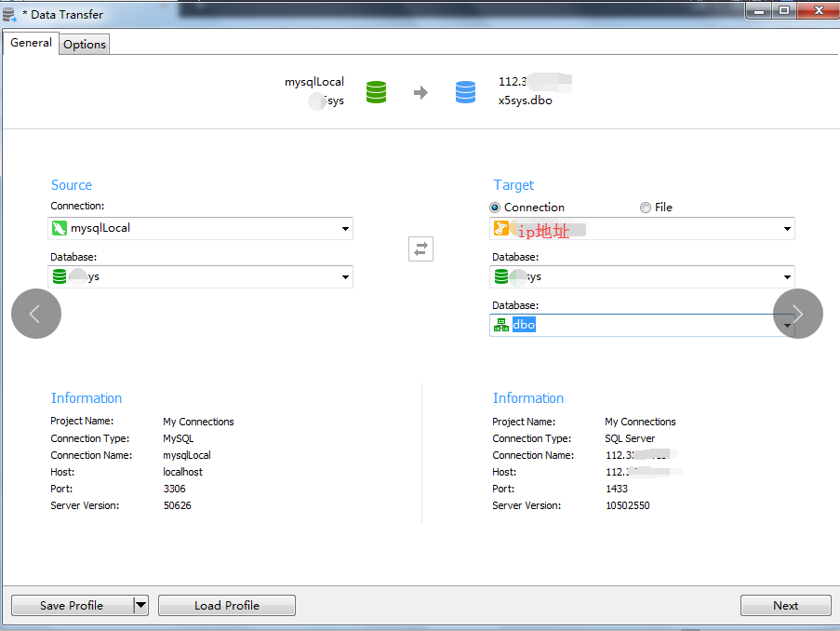Expand the Save Profile dropdown arrow

click(x=140, y=605)
